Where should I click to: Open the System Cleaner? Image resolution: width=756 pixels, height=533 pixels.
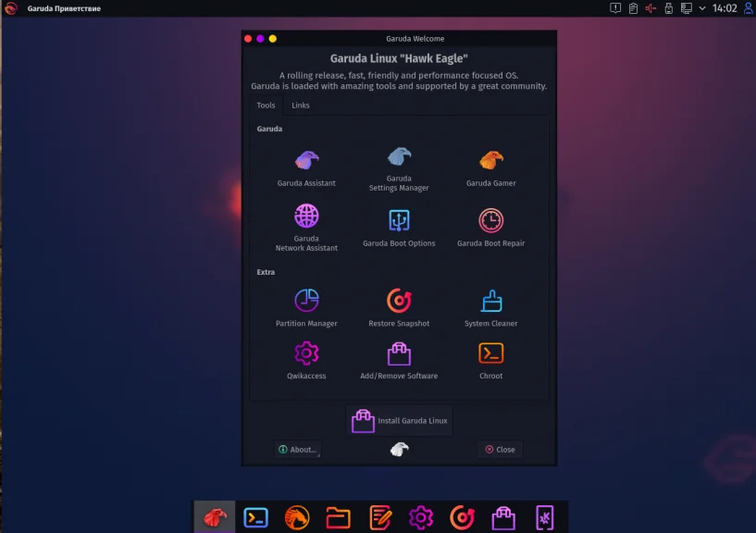point(490,304)
